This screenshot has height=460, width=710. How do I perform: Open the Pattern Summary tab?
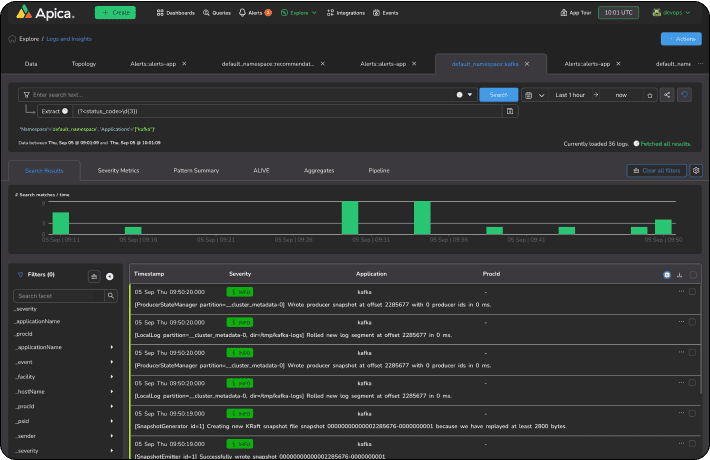pyautogui.click(x=196, y=171)
